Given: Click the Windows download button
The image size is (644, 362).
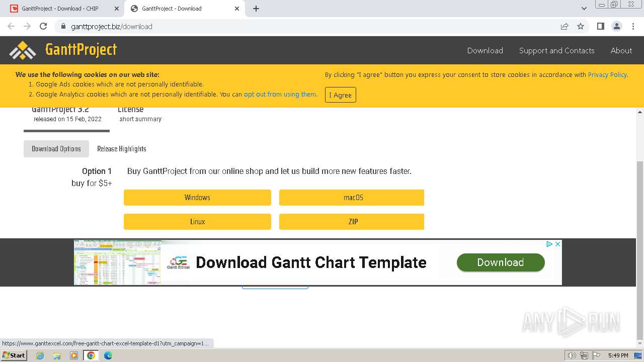Looking at the screenshot, I should (x=197, y=198).
